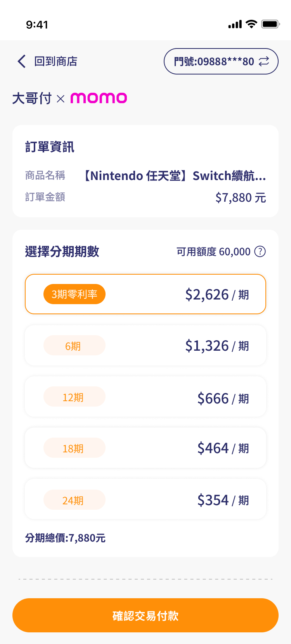Tap the switch account arrows icon
The width and height of the screenshot is (291, 644).
[x=264, y=61]
